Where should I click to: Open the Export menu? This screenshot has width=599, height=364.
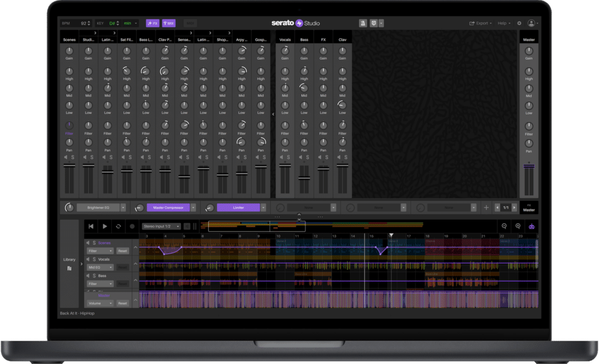[x=481, y=23]
